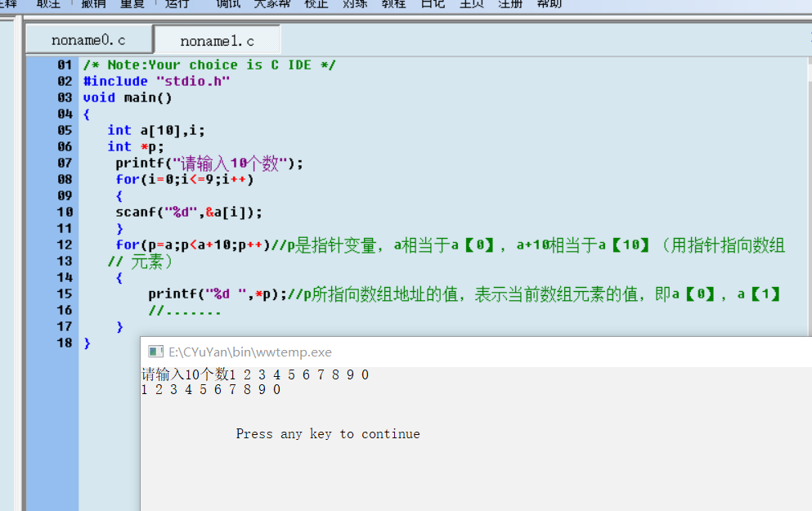The image size is (812, 511).
Task: Click the 取注 (uncomment) toolbar label
Action: coord(48,3)
